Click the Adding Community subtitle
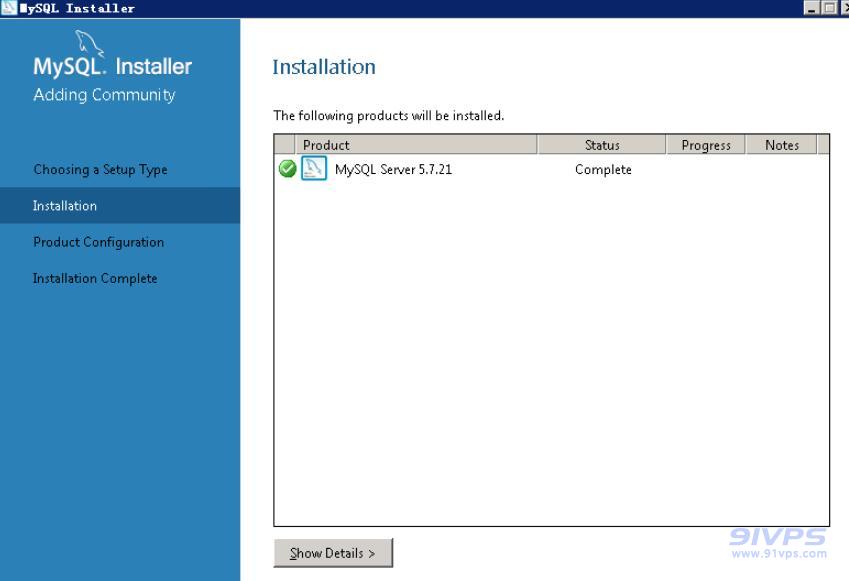This screenshot has height=581, width=849. pyautogui.click(x=105, y=95)
